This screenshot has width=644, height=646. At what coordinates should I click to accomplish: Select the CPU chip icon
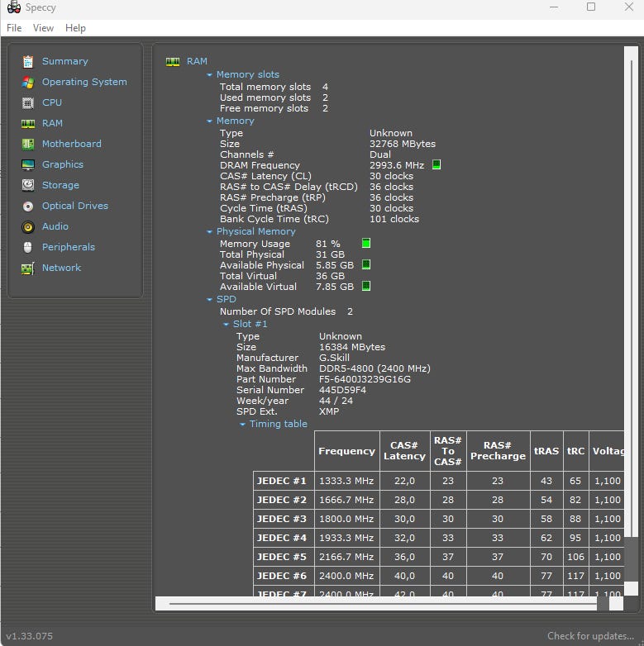(28, 102)
